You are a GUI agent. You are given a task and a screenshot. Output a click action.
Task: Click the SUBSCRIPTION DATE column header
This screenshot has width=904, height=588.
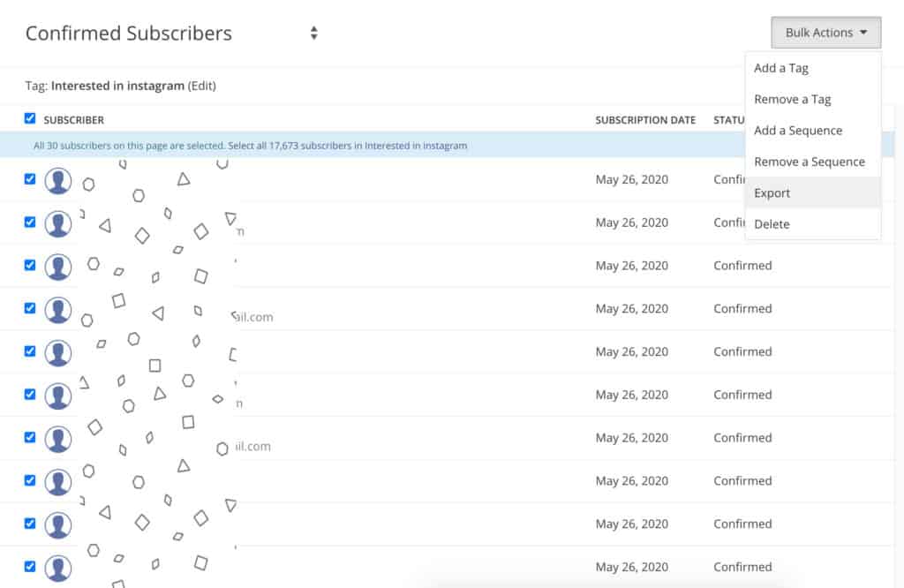tap(645, 120)
